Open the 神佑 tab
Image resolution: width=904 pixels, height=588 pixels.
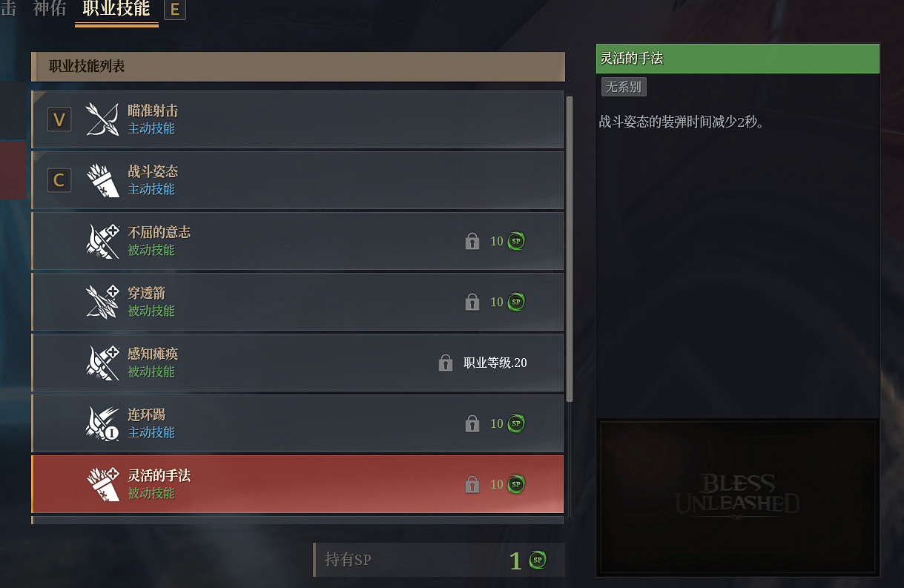(x=50, y=9)
